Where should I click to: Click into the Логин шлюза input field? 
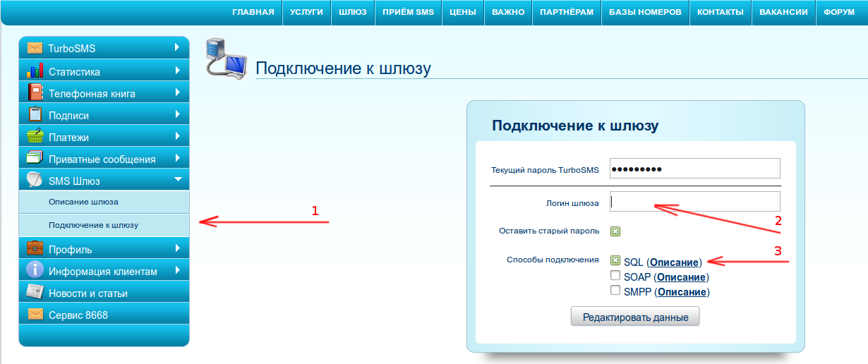694,202
